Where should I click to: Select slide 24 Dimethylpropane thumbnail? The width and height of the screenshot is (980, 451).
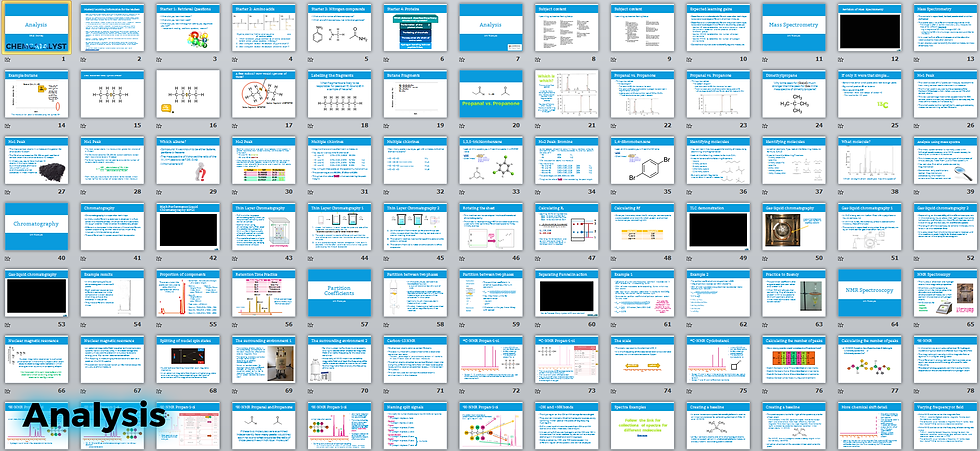tap(794, 94)
